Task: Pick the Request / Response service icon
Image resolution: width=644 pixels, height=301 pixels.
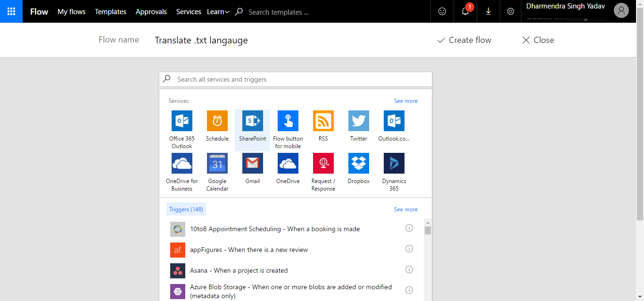Action: [x=323, y=163]
